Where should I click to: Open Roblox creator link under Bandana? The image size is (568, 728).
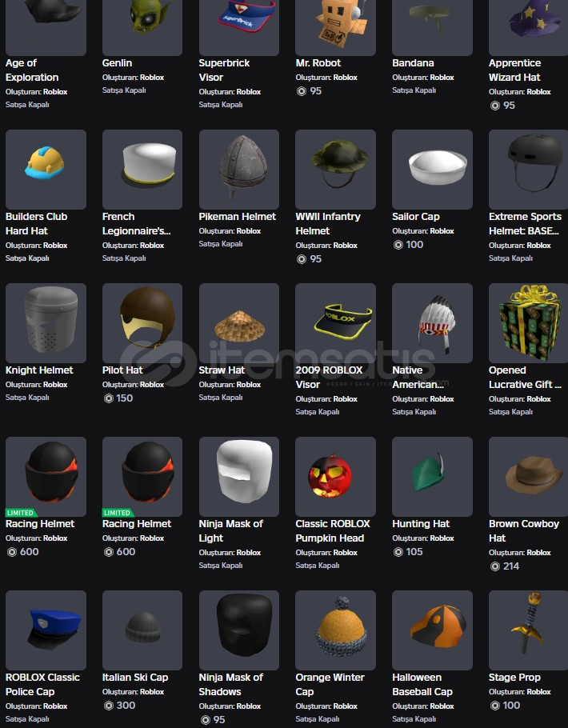tap(442, 78)
